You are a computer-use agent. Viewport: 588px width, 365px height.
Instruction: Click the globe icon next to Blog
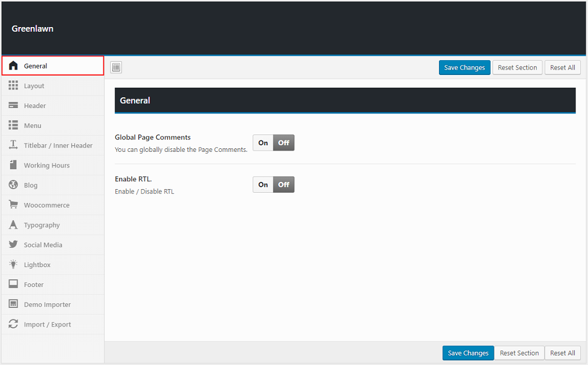13,185
